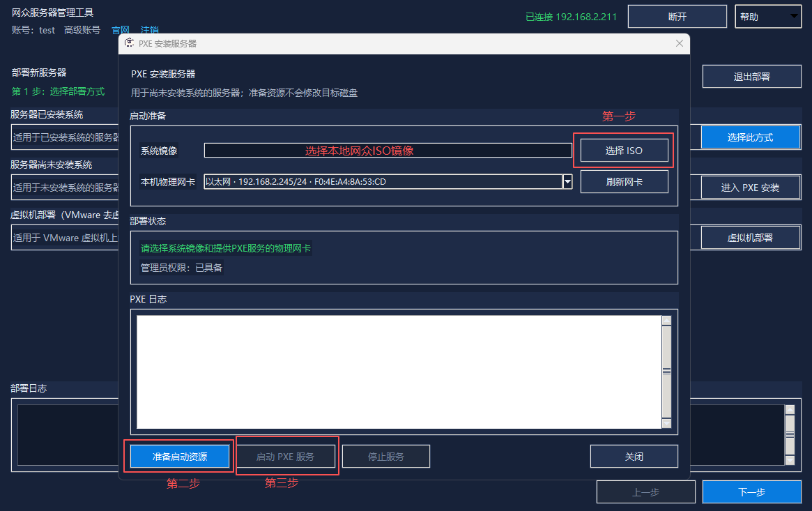Click 进入 PXE 安装 in main window

click(751, 188)
